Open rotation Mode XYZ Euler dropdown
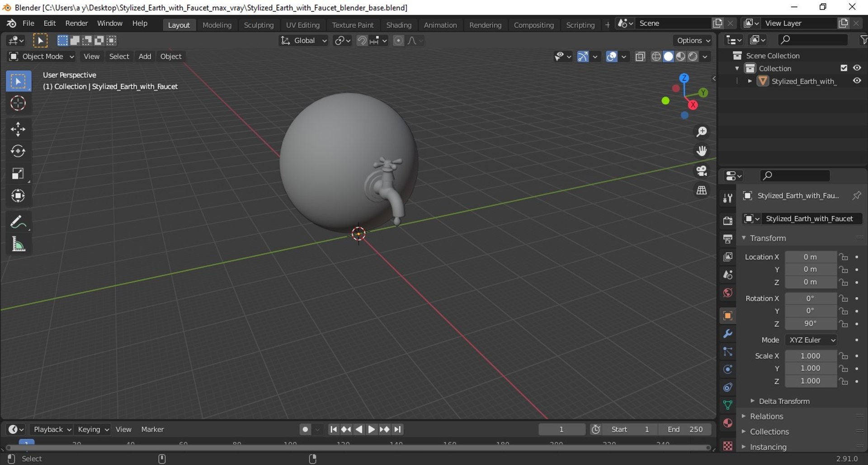Screen dimensions: 868x465 tap(811, 340)
